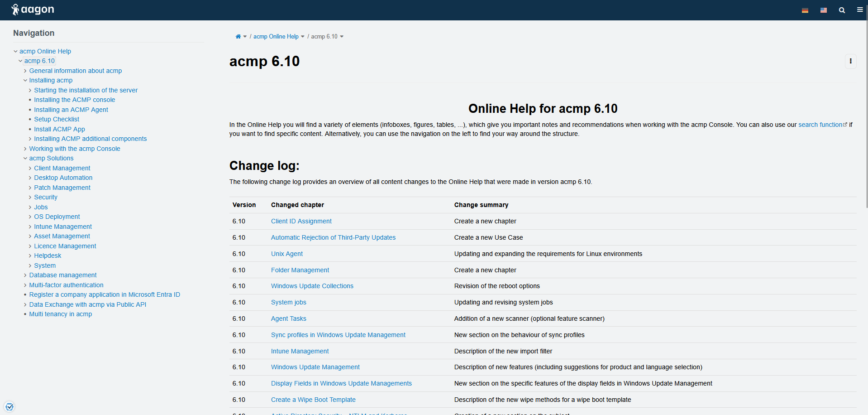Screen dimensions: 868x415
Task: Click the Navigation sidebar heading
Action: (34, 33)
